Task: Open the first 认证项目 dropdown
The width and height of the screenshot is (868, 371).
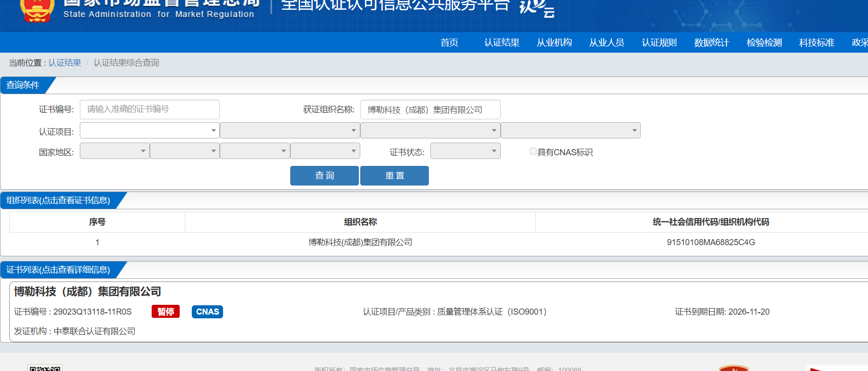Action: (x=149, y=131)
